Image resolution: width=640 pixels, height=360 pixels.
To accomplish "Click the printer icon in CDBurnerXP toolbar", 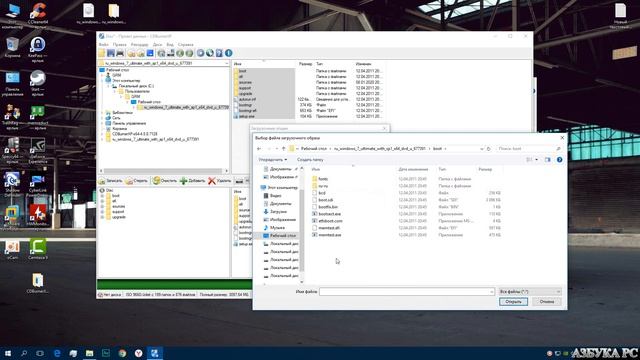I will (x=120, y=53).
